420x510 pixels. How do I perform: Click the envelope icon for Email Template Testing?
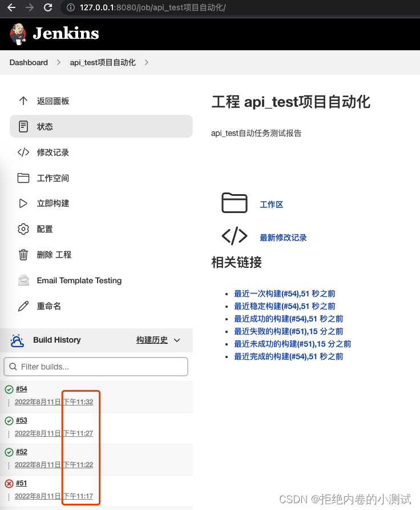(x=23, y=280)
